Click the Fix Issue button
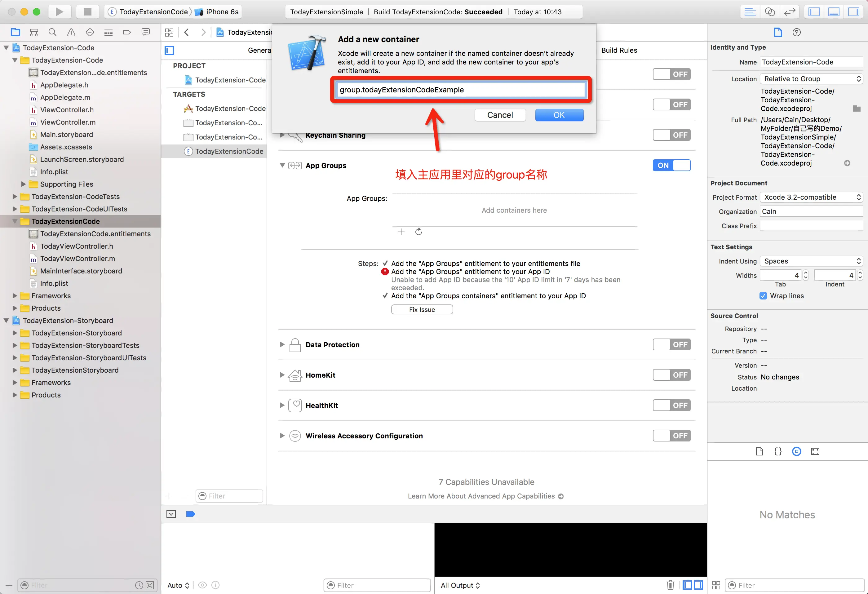This screenshot has height=594, width=868. 422,309
